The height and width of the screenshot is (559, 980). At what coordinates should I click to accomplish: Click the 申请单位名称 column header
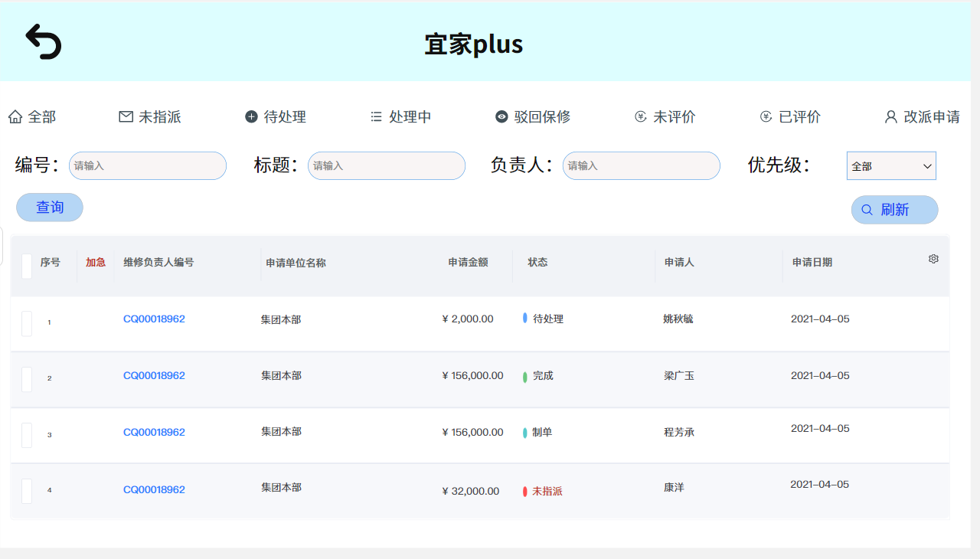point(296,263)
